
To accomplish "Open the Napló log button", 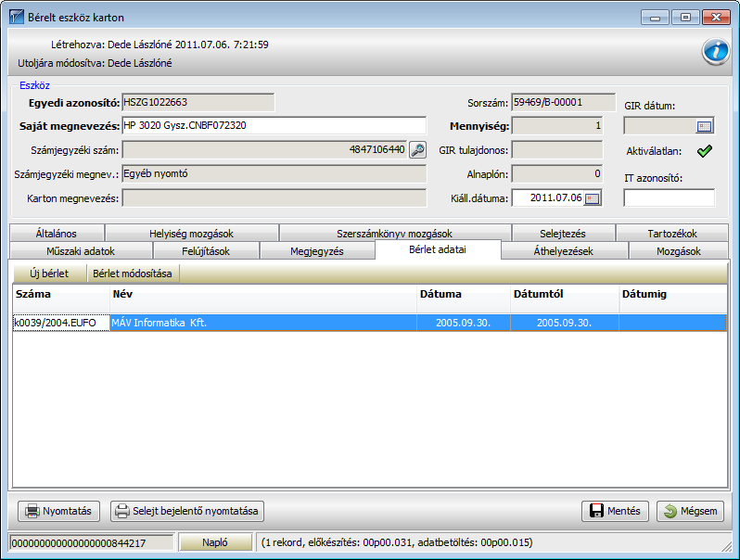I will [x=215, y=542].
